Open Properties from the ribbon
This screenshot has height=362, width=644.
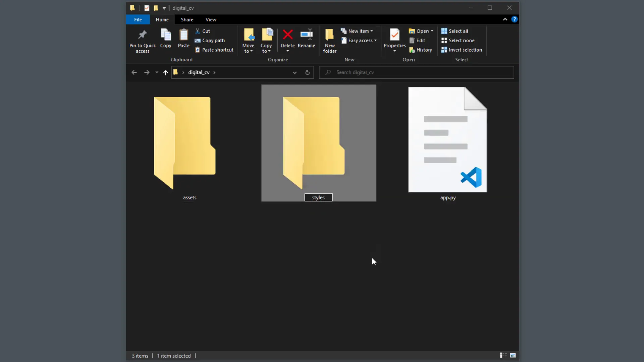pos(394,38)
